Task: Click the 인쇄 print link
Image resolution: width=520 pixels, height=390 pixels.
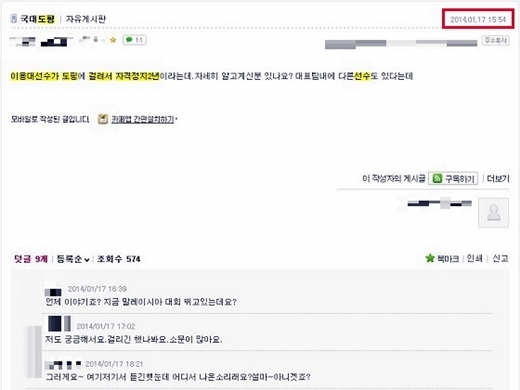Action: 474,258
